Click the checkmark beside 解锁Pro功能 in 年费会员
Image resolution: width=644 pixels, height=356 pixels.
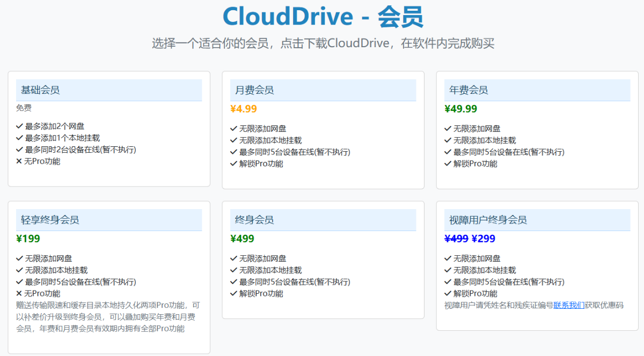(x=447, y=164)
